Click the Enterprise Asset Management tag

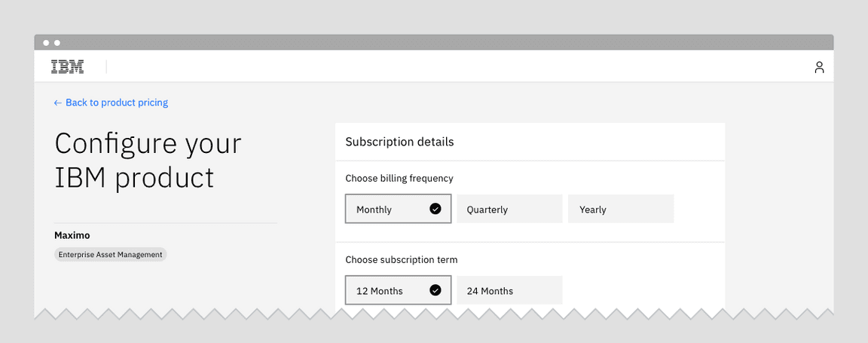110,255
